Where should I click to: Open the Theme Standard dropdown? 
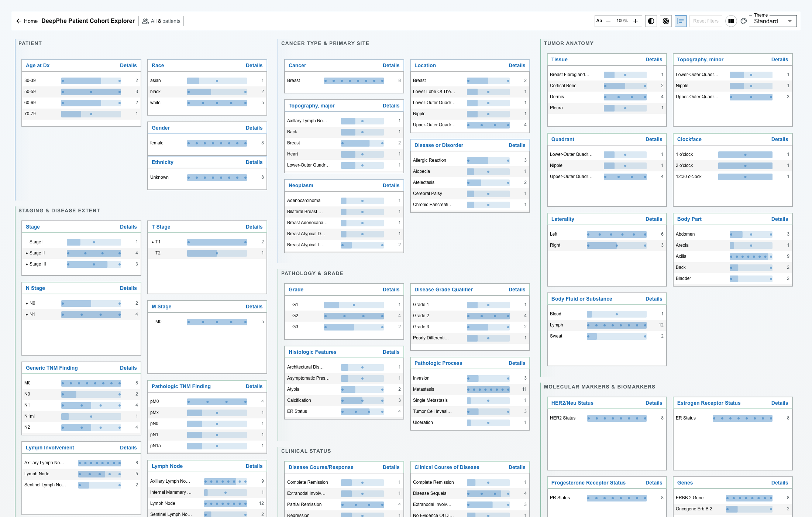(x=773, y=21)
